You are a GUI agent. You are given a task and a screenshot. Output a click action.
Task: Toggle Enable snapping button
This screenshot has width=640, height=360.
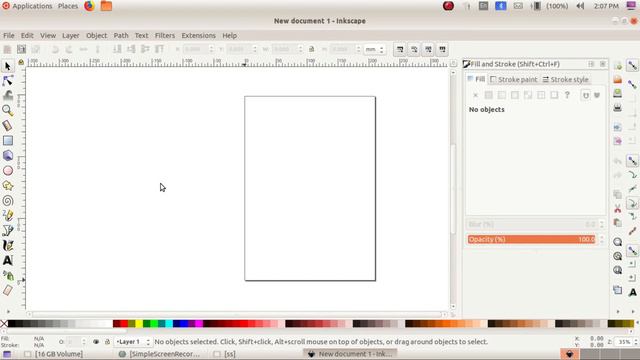(x=632, y=66)
